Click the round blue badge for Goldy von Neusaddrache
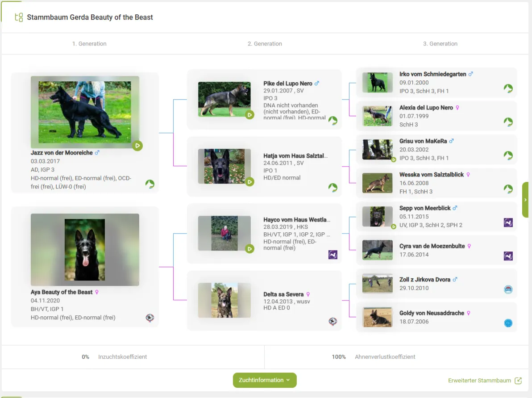The image size is (532, 398). pyautogui.click(x=508, y=323)
